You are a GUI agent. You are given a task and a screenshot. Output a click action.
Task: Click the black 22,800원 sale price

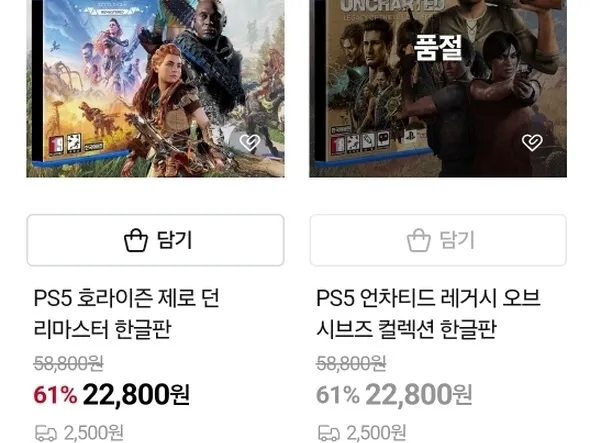pyautogui.click(x=136, y=394)
